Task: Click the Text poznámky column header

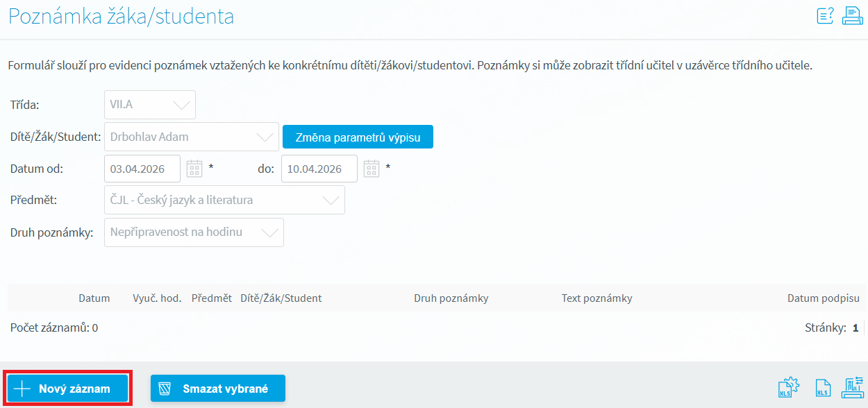Action: coord(596,298)
